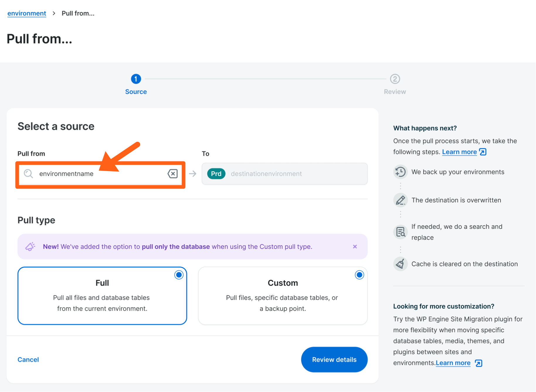The width and height of the screenshot is (536, 392).
Task: Click the pencil destination overwritten icon
Action: tap(400, 200)
